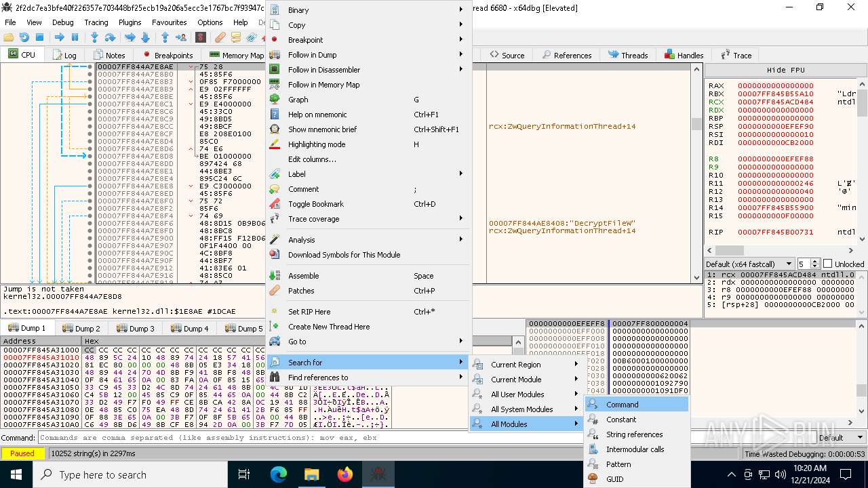Expand the Follow in Dump submenu
The height and width of the screenshot is (488, 868).
pyautogui.click(x=369, y=55)
